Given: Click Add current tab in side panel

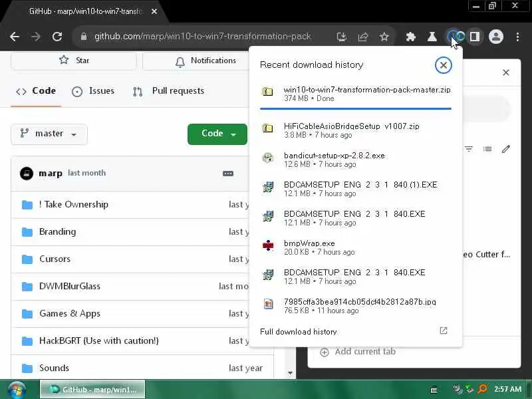Looking at the screenshot, I should tap(358, 352).
